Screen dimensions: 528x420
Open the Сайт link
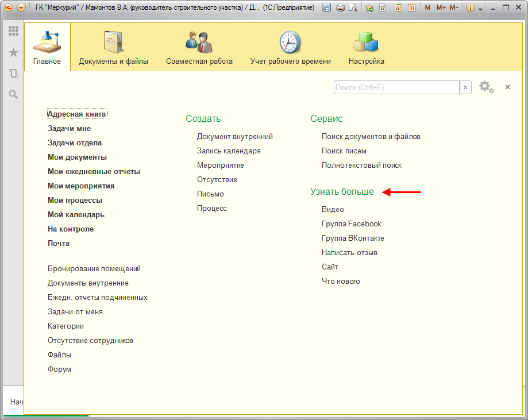(330, 267)
